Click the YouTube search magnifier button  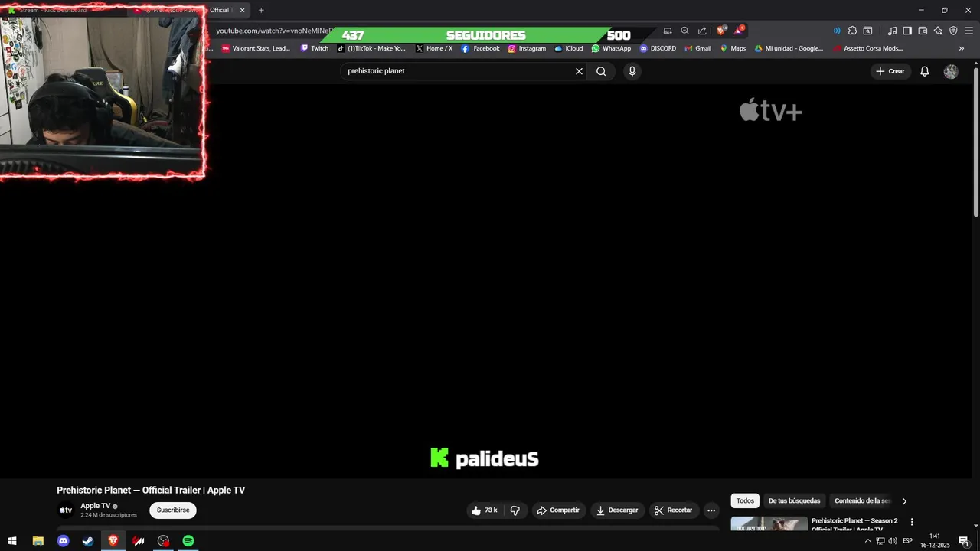pos(601,71)
